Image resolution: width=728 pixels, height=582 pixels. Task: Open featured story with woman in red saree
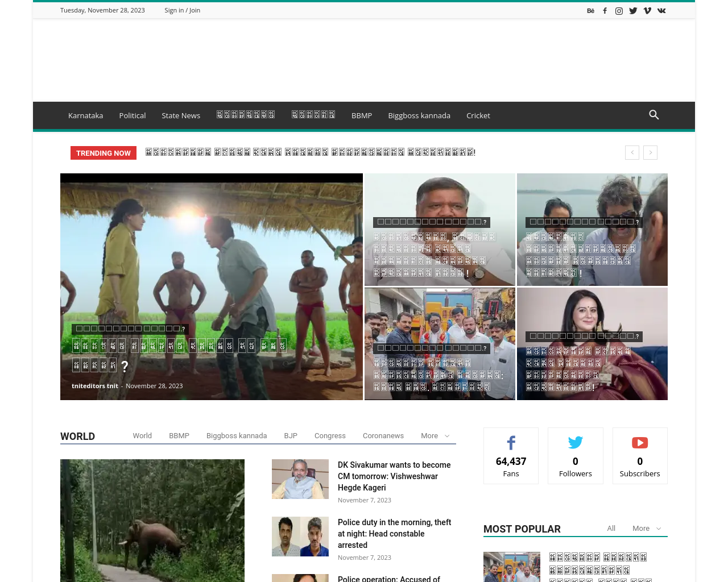[592, 344]
